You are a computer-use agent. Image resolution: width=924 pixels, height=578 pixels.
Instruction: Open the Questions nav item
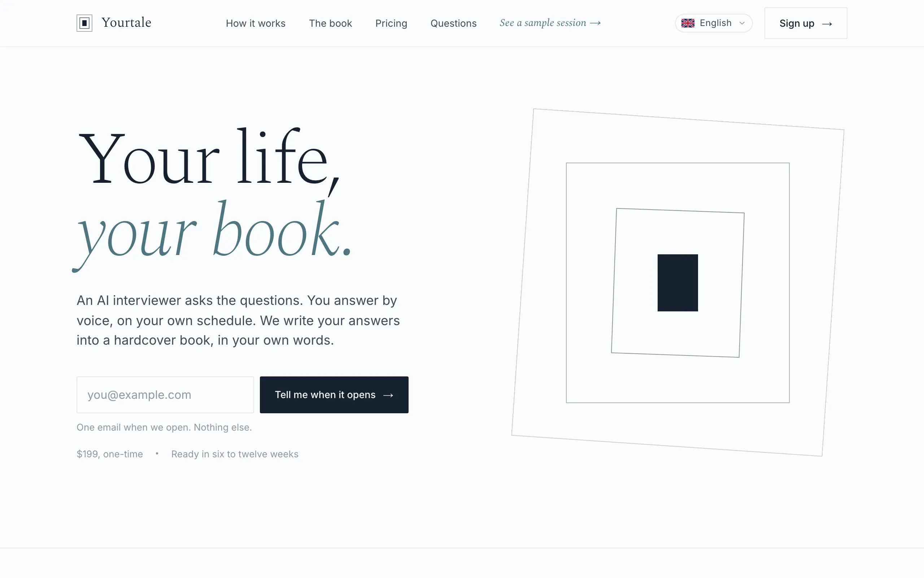453,23
